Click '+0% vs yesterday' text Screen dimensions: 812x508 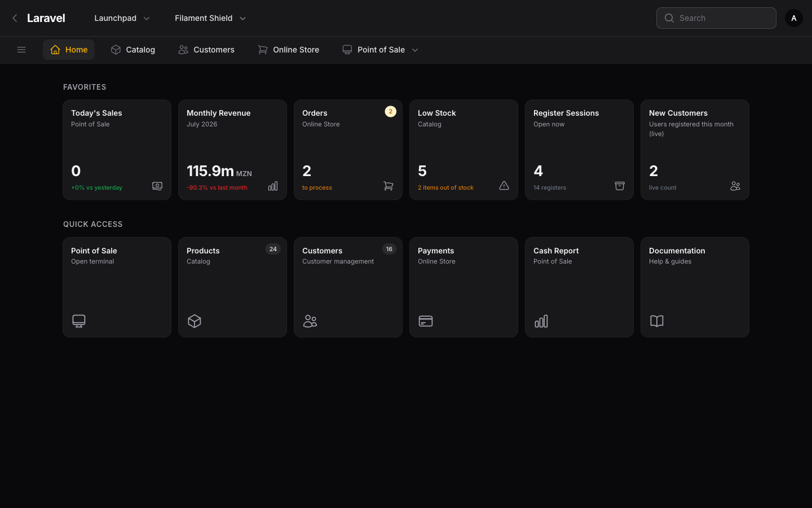pyautogui.click(x=96, y=187)
